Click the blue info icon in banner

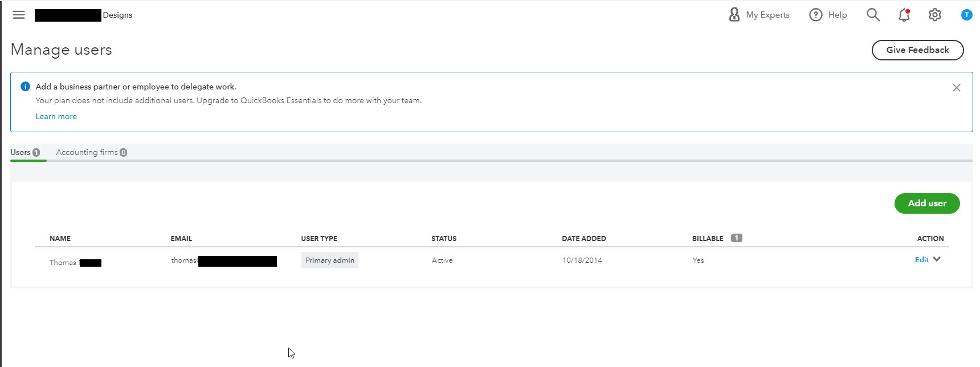click(25, 87)
